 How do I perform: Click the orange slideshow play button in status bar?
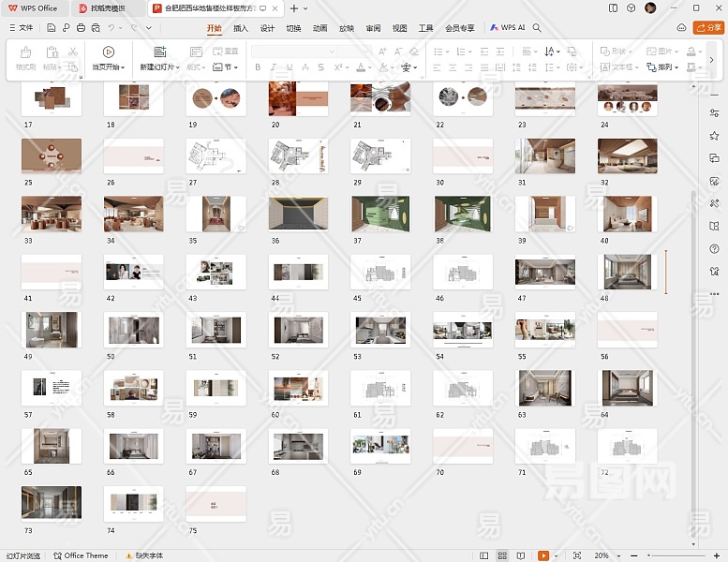tap(543, 555)
